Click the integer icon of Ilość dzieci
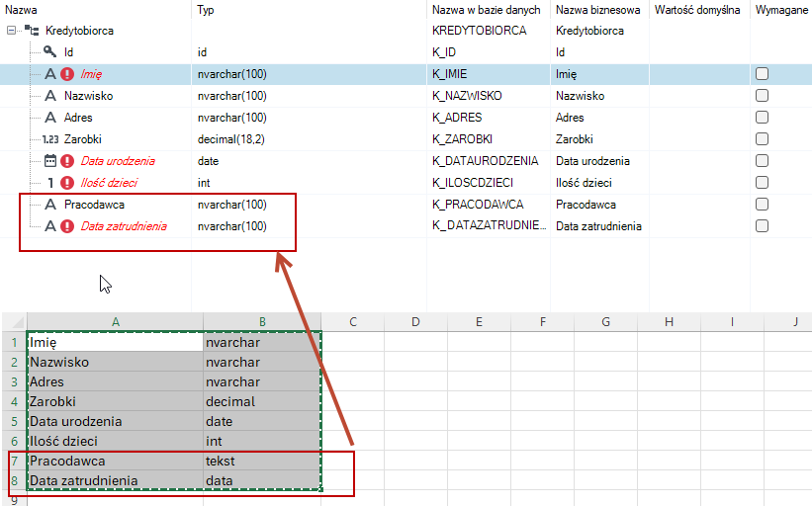 point(50,183)
